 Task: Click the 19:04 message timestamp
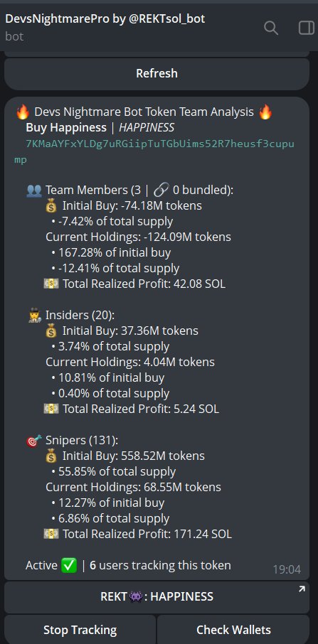[287, 569]
